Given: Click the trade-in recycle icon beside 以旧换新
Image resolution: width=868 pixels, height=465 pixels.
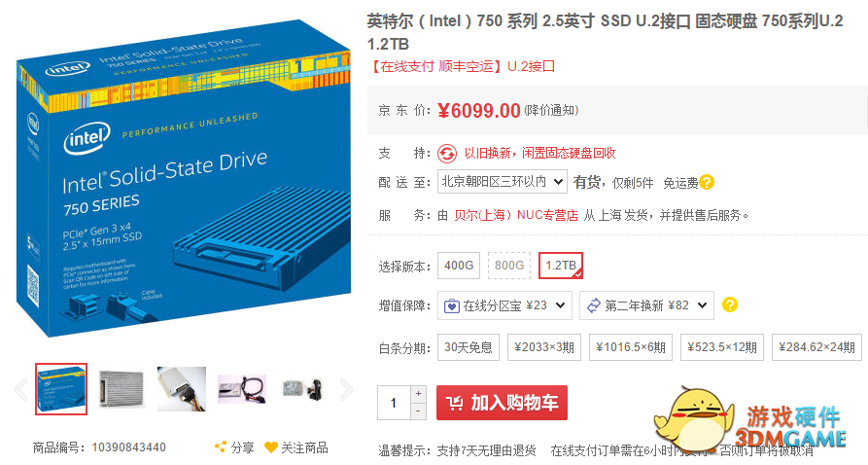Looking at the screenshot, I should click(447, 154).
